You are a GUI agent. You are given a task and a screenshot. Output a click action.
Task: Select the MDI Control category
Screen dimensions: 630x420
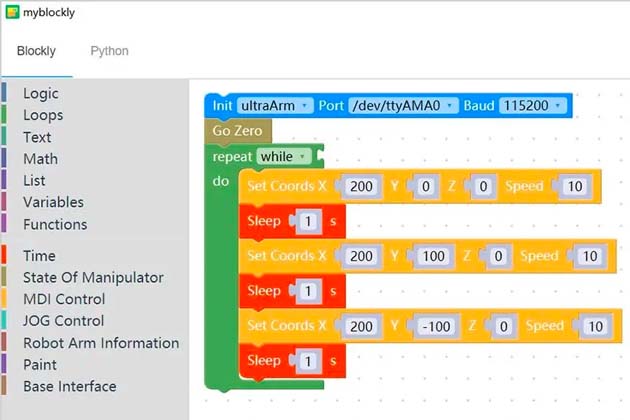(64, 299)
